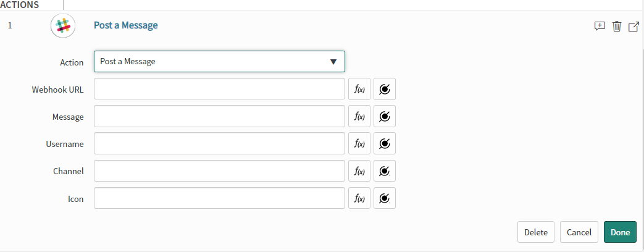The height and width of the screenshot is (252, 644).
Task: Click the Delete button
Action: [535, 232]
